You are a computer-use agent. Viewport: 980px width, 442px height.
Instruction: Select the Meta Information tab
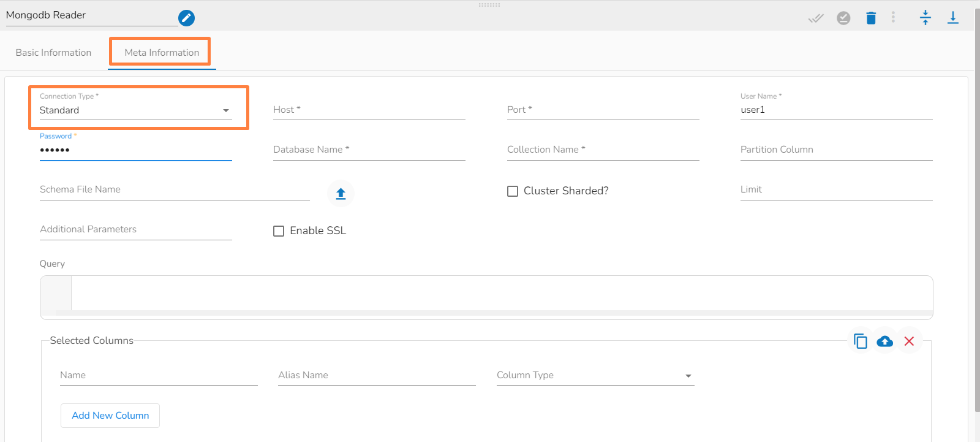pyautogui.click(x=162, y=53)
